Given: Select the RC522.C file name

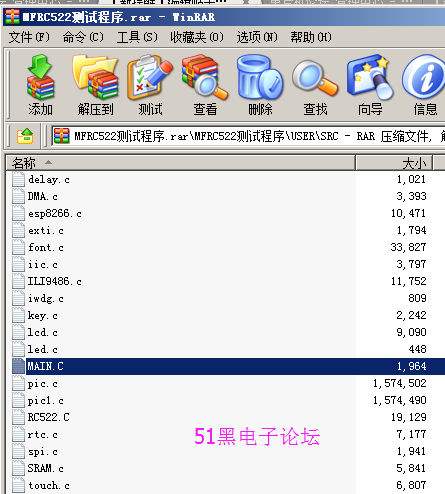Looking at the screenshot, I should click(x=48, y=417).
